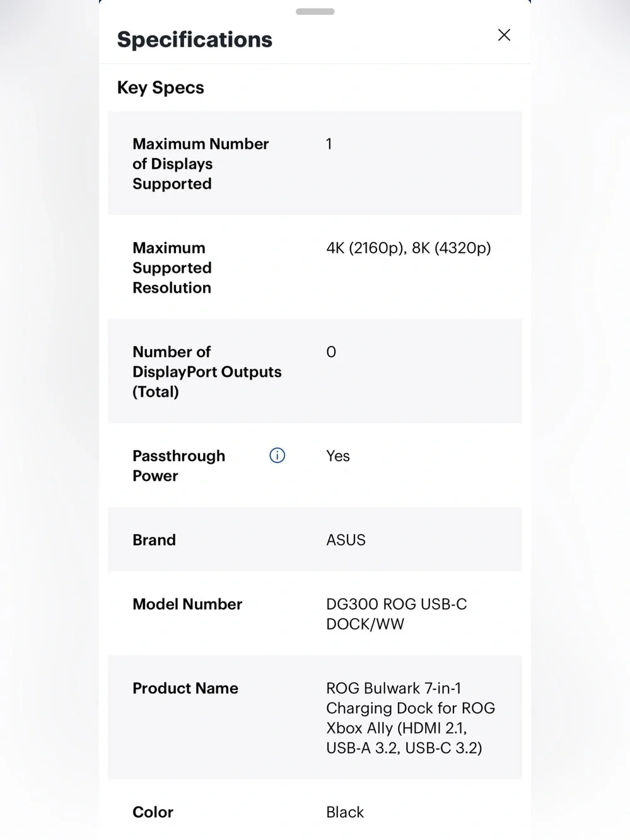The image size is (630, 840).
Task: Click the Key Specs section title
Action: (x=161, y=88)
